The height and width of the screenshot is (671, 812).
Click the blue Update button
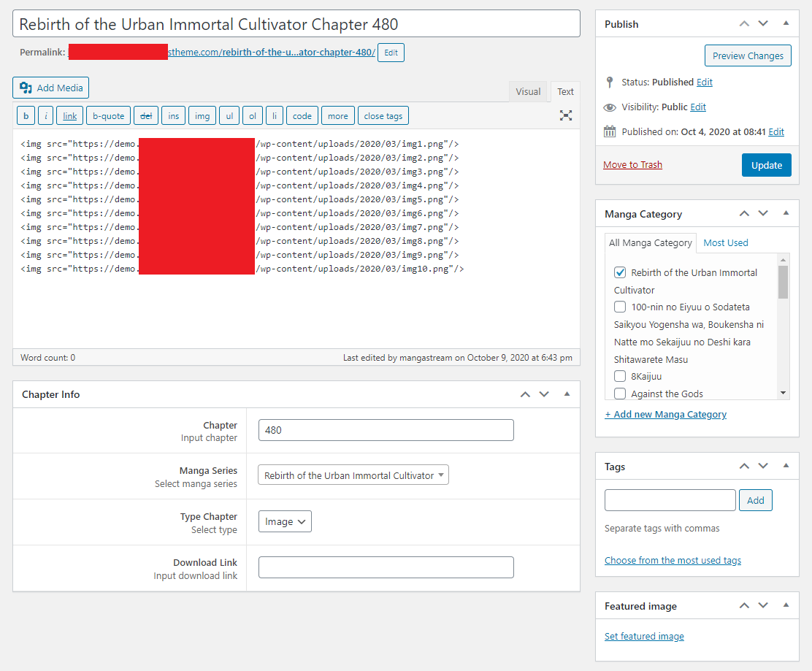tap(766, 165)
